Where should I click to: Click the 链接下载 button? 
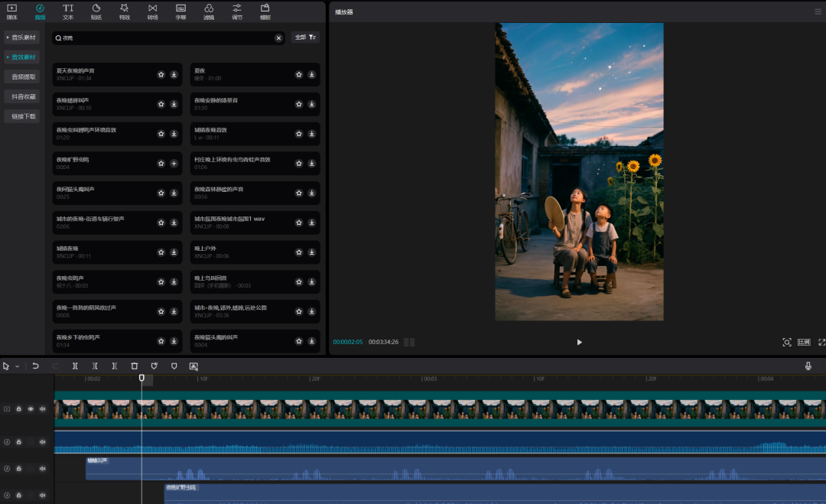(x=23, y=116)
